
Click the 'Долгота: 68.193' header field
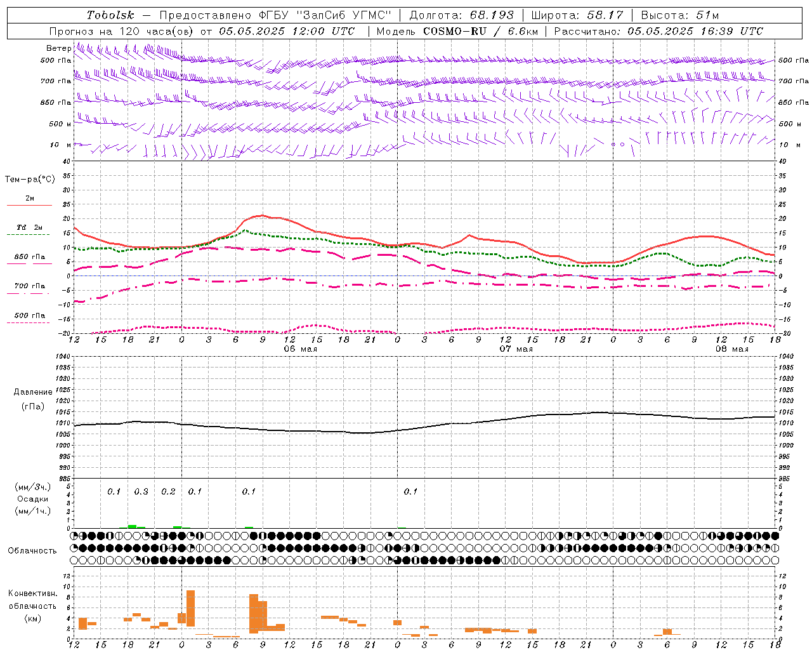click(x=461, y=15)
